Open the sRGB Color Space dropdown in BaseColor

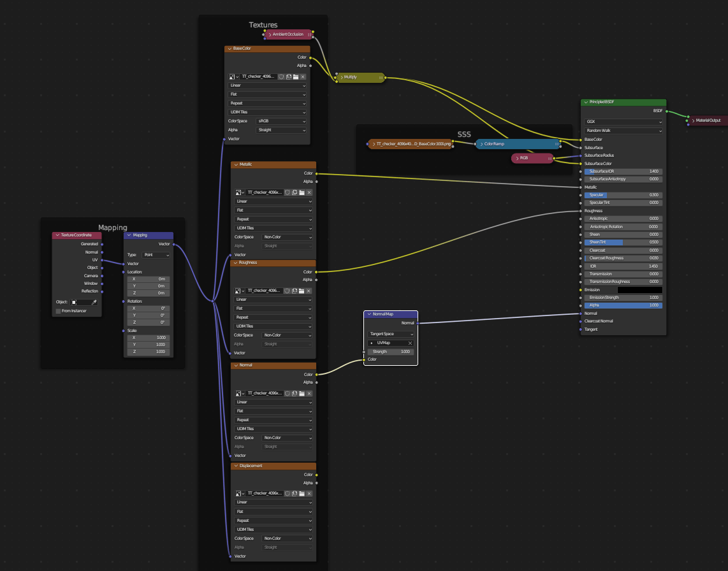[x=281, y=121]
